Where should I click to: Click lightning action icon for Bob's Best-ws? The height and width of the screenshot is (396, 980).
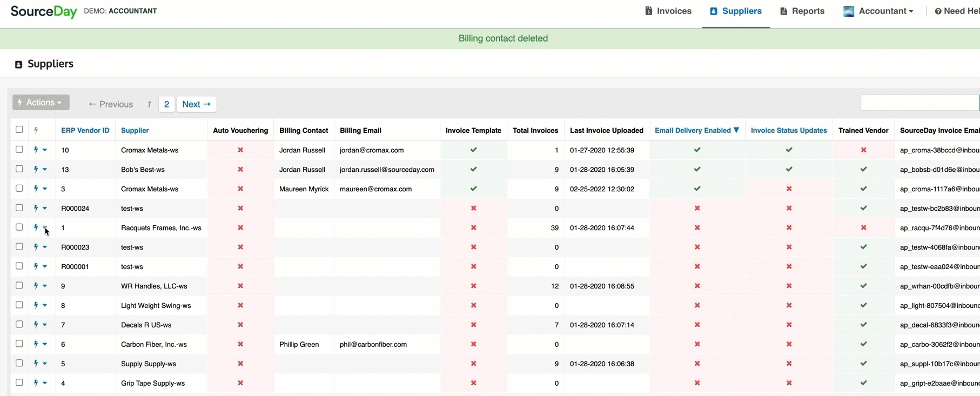pos(36,169)
